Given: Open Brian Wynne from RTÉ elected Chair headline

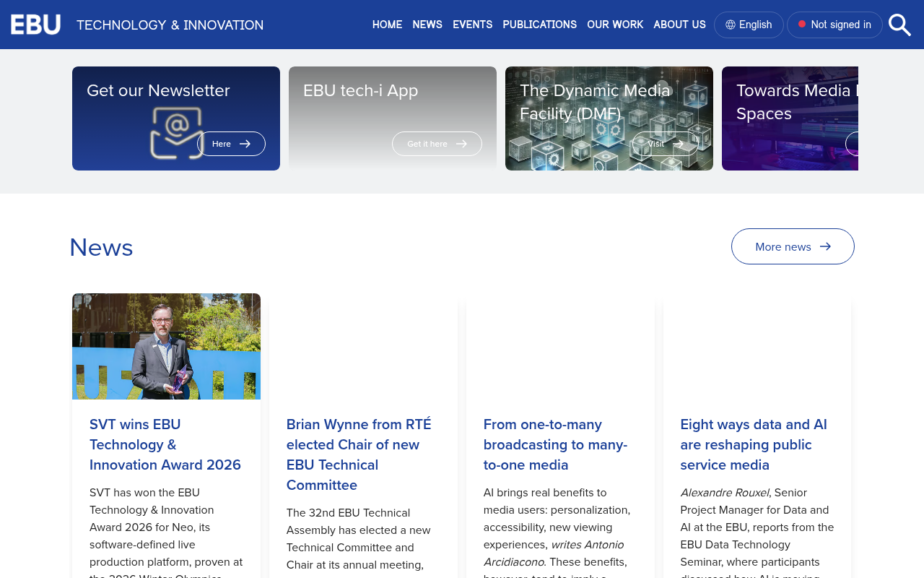Looking at the screenshot, I should (359, 454).
